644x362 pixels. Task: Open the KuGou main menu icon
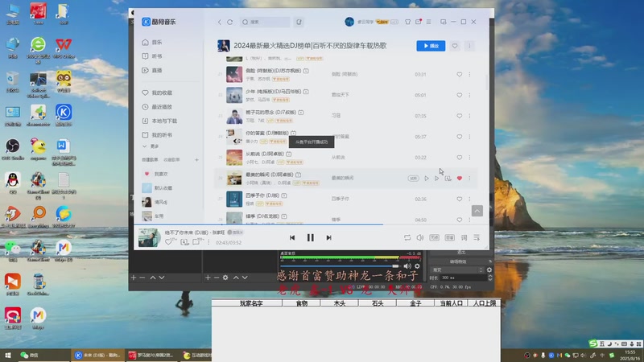click(428, 22)
